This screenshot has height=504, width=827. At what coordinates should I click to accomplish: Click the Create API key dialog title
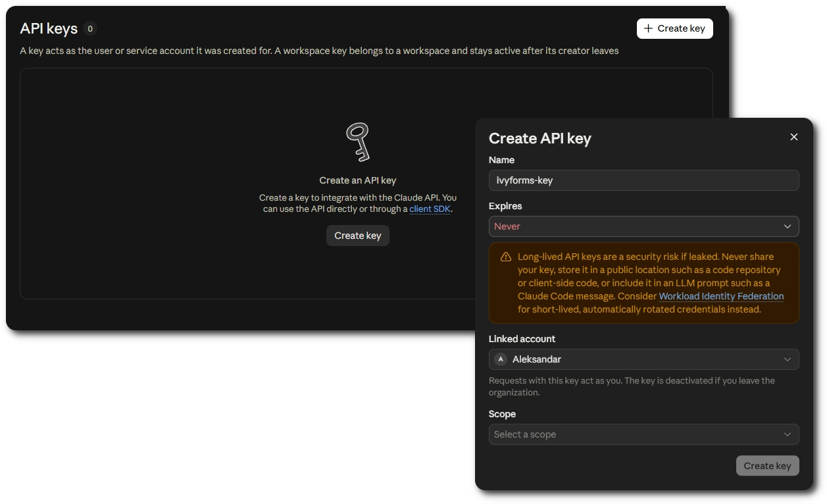coord(539,138)
